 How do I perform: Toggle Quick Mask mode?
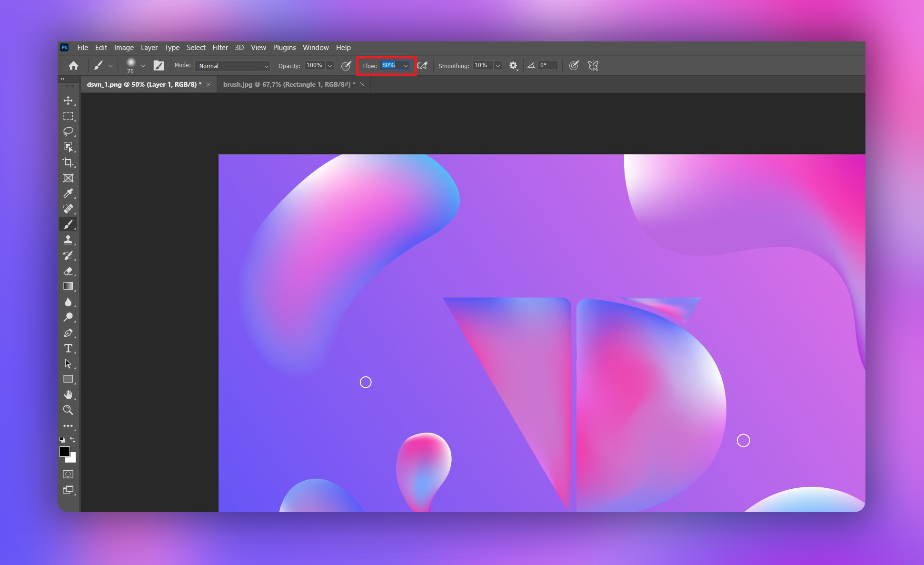[x=68, y=474]
